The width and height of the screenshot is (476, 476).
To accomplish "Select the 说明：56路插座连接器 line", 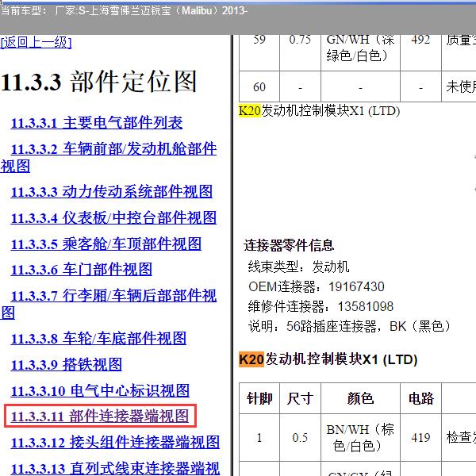I will [x=349, y=327].
